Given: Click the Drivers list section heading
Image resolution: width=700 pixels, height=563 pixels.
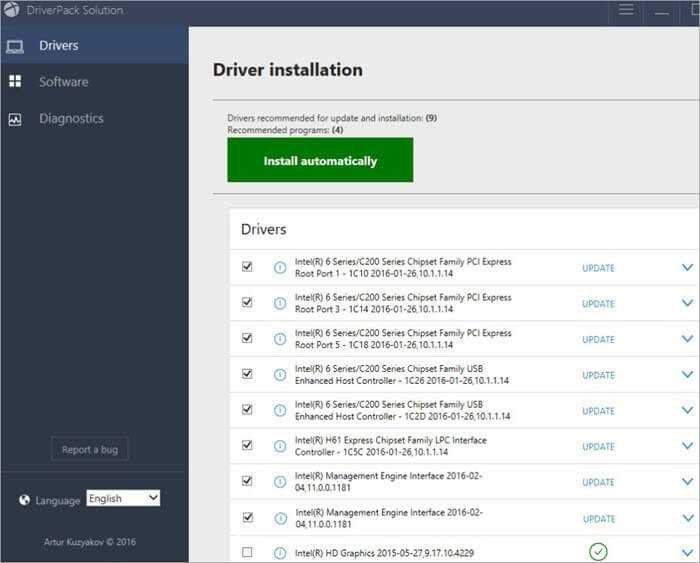Looking at the screenshot, I should point(263,229).
